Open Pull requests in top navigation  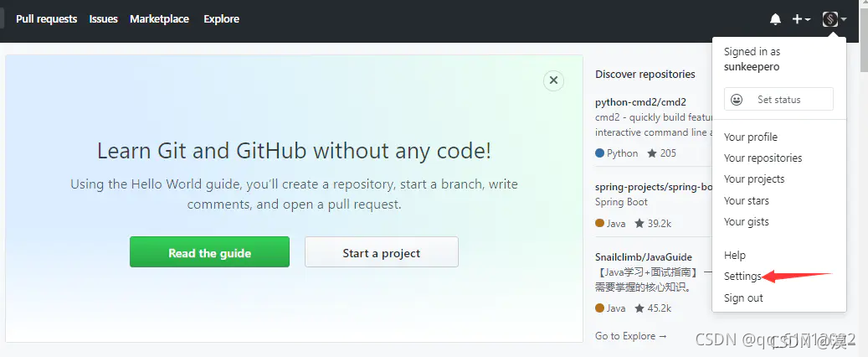[x=47, y=18]
